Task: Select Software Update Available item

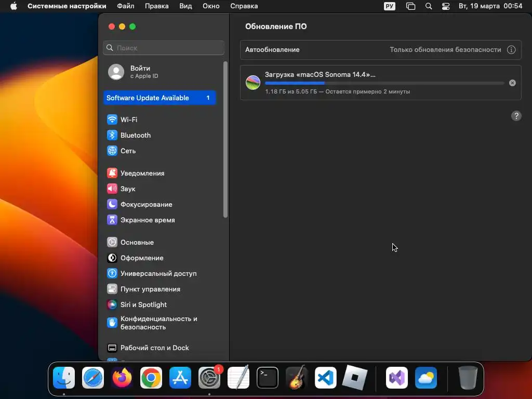Action: point(159,98)
